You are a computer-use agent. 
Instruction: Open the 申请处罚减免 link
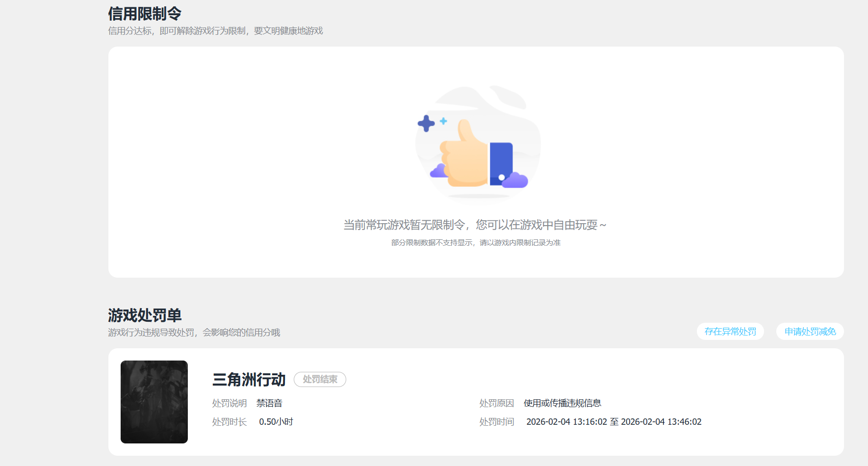tap(810, 332)
